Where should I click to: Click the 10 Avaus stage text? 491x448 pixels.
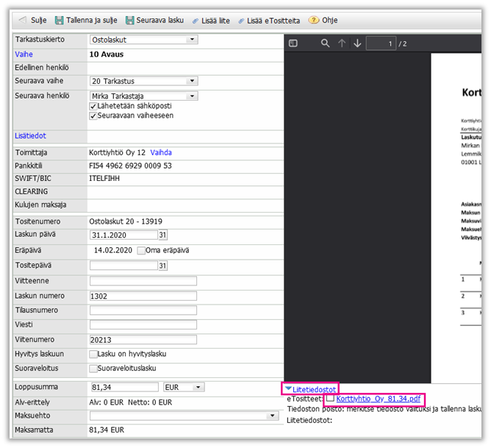pyautogui.click(x=107, y=54)
